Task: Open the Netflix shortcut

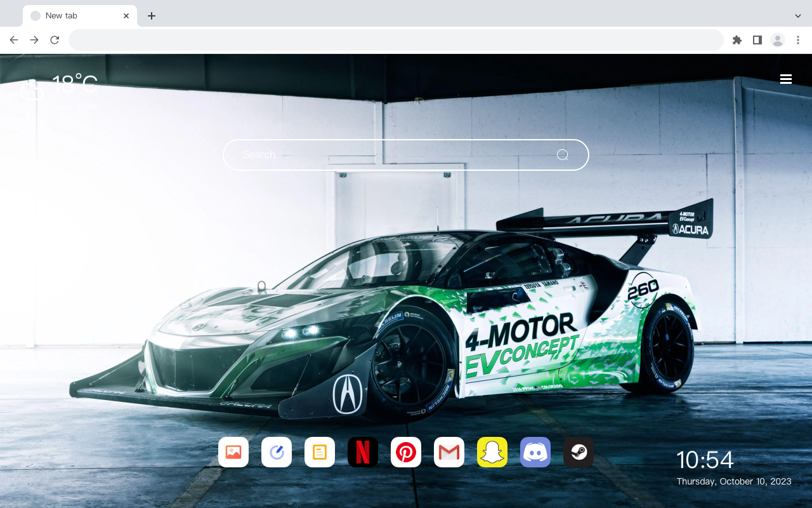Action: click(x=363, y=452)
